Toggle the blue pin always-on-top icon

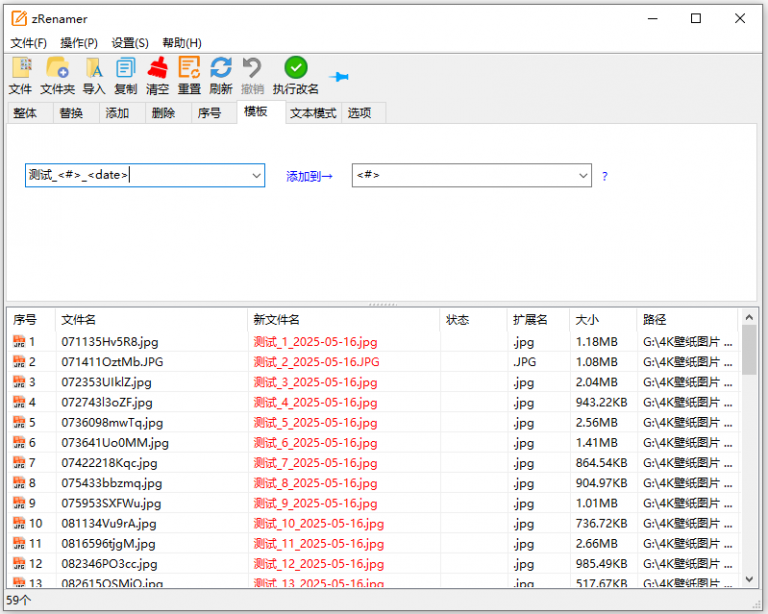[338, 77]
